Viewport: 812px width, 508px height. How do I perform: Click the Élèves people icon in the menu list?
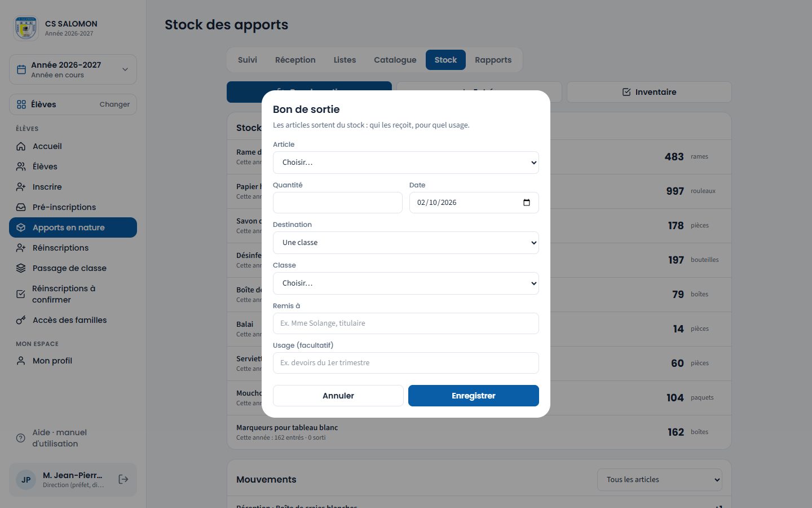pos(21,167)
